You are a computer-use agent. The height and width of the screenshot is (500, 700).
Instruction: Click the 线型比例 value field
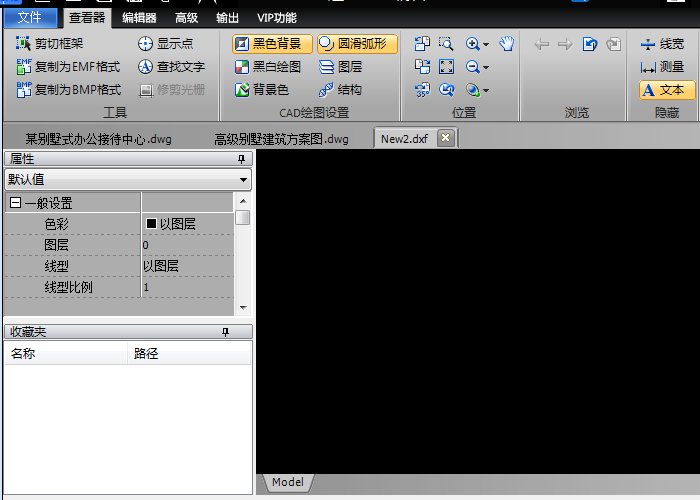pos(188,287)
